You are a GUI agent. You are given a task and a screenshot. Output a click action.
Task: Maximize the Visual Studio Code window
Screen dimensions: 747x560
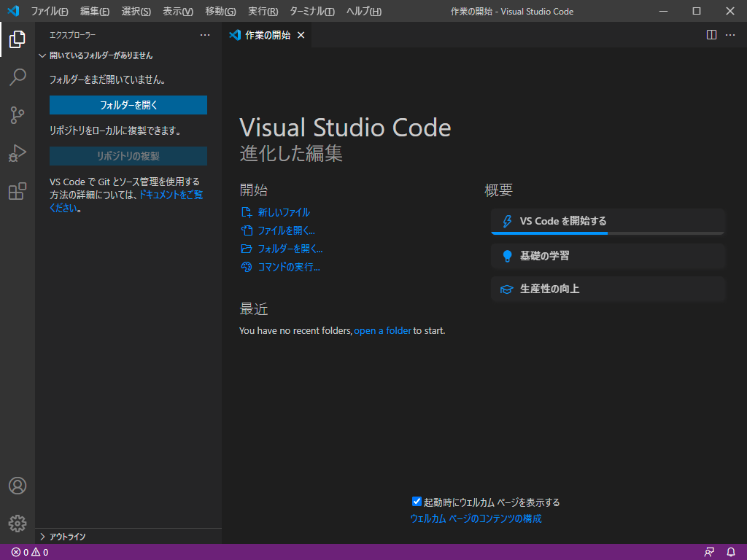point(697,11)
